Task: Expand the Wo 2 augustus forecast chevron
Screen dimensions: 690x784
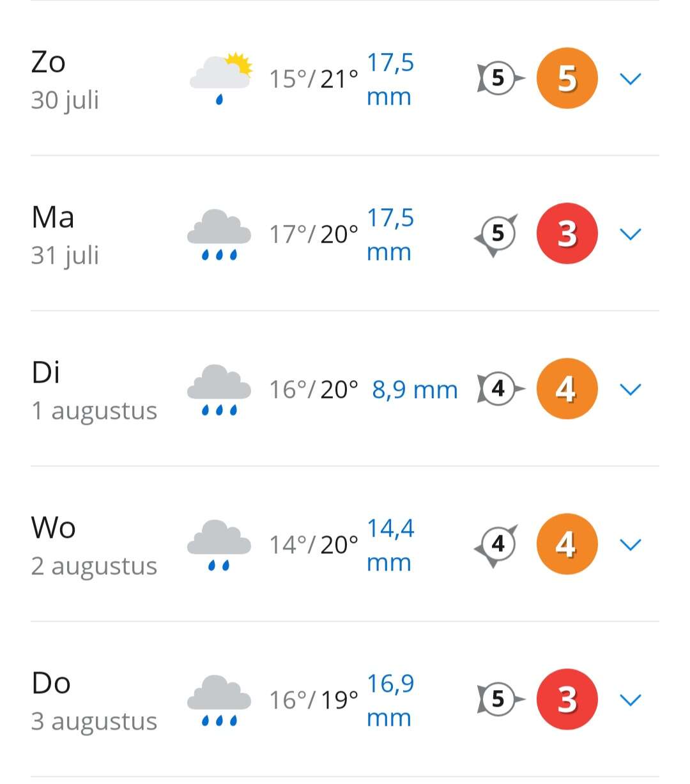Action: coord(631,544)
